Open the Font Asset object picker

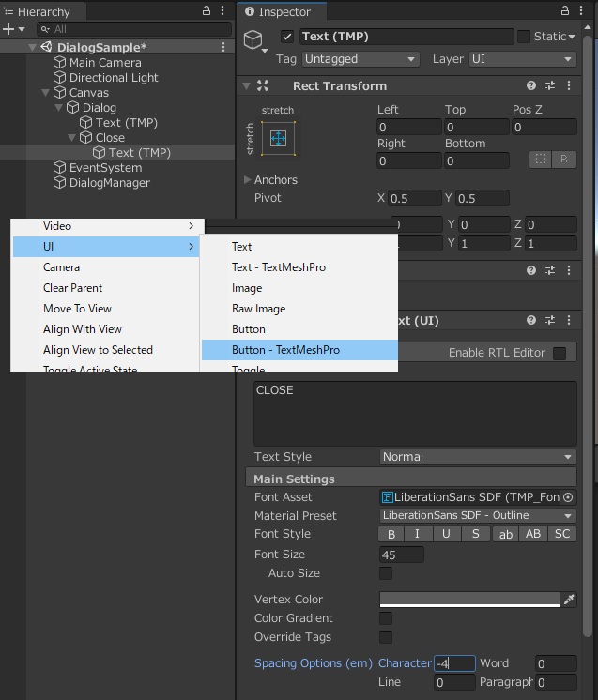pos(568,497)
